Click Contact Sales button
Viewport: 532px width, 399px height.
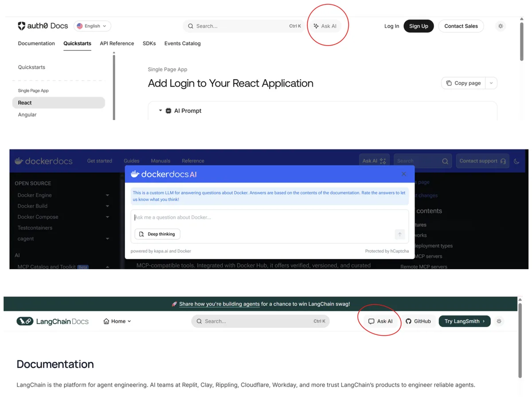point(461,26)
